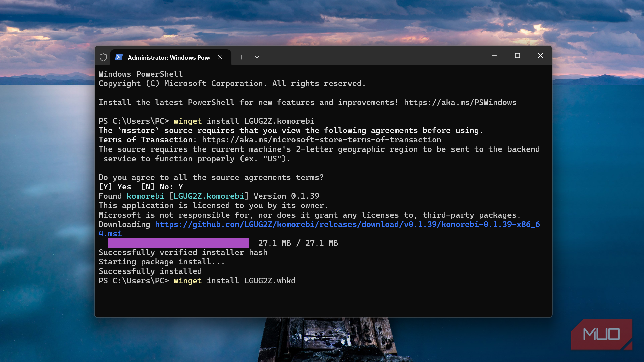This screenshot has height=362, width=644.
Task: Click 'This application is licensed to you' line
Action: point(213,205)
